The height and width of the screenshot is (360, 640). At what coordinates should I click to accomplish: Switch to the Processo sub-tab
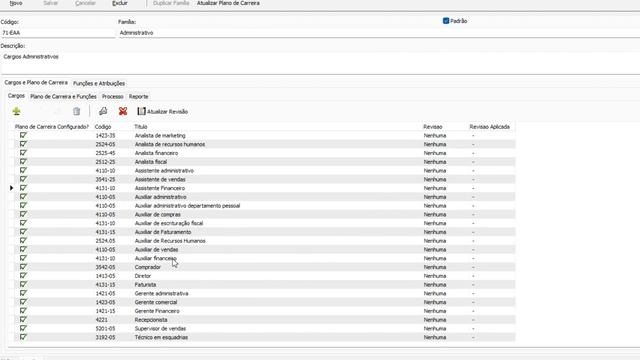pos(112,96)
